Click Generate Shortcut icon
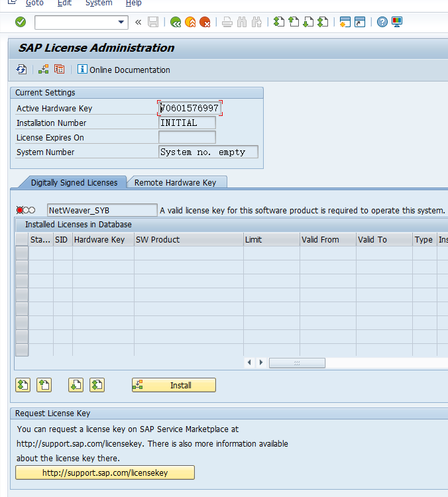The height and width of the screenshot is (497, 448). tap(360, 22)
